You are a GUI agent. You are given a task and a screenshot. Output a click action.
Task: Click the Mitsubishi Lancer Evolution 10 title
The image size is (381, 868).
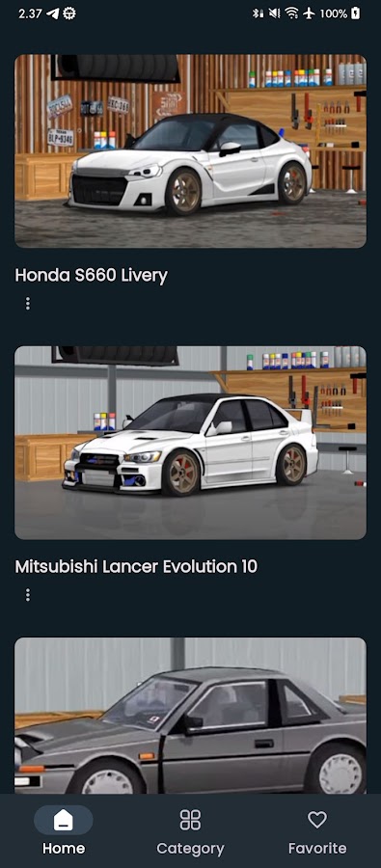click(136, 566)
